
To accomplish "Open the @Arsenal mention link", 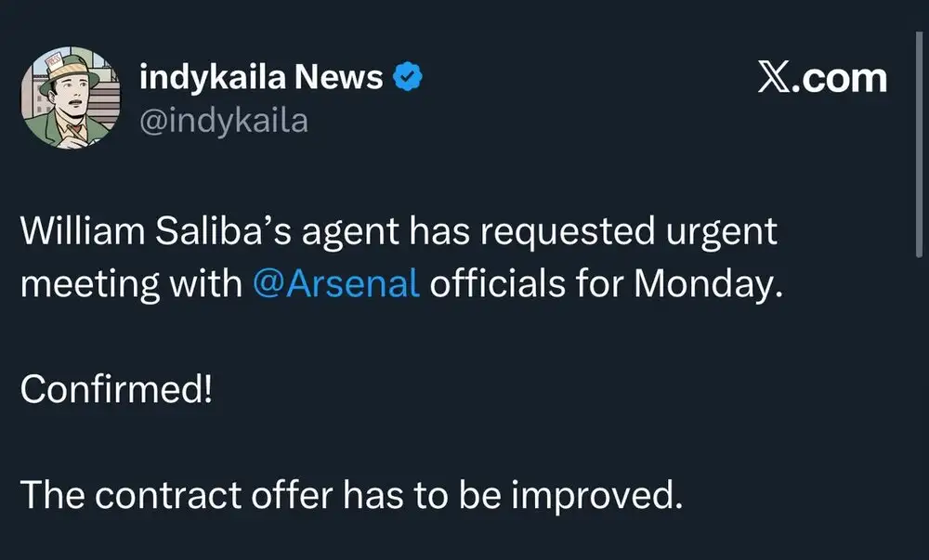I will 336,283.
